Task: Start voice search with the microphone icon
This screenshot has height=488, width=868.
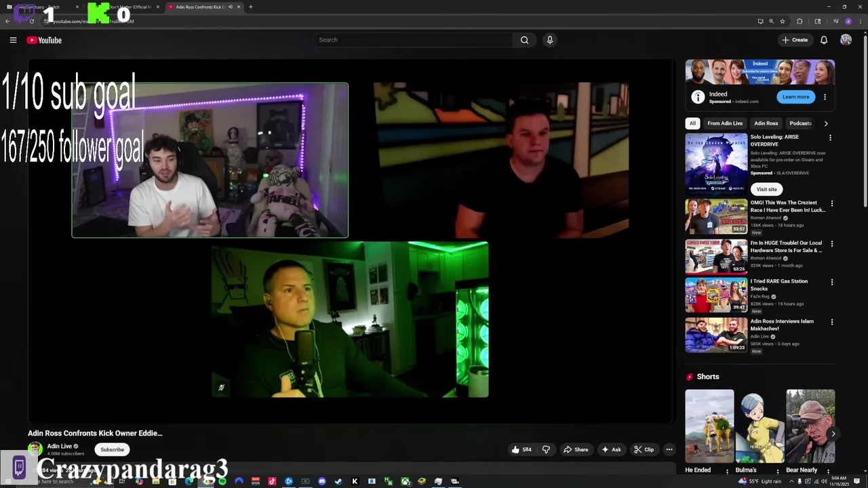Action: (550, 40)
